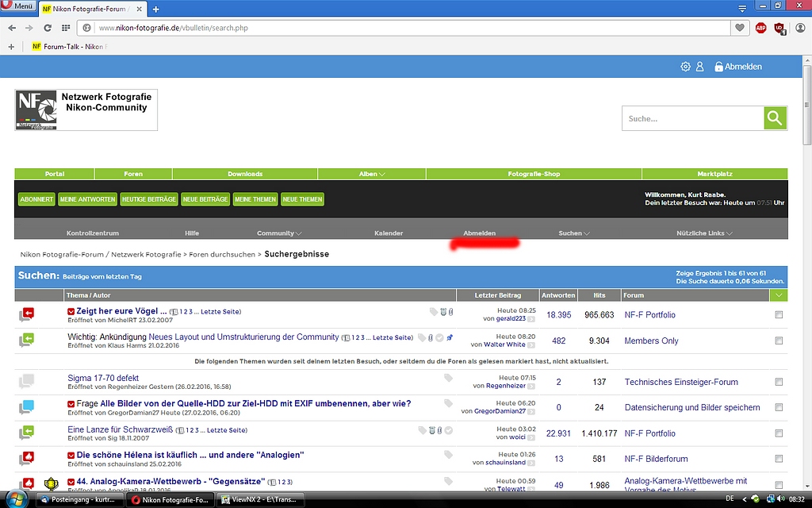Click the browser forward arrow

pyautogui.click(x=29, y=28)
